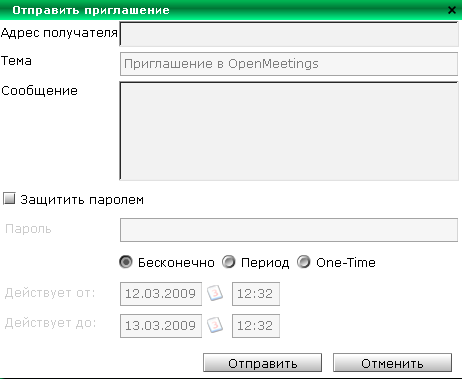Open calendar icon next to 13.03.2009 date
This screenshot has height=379, width=462.
[x=215, y=325]
